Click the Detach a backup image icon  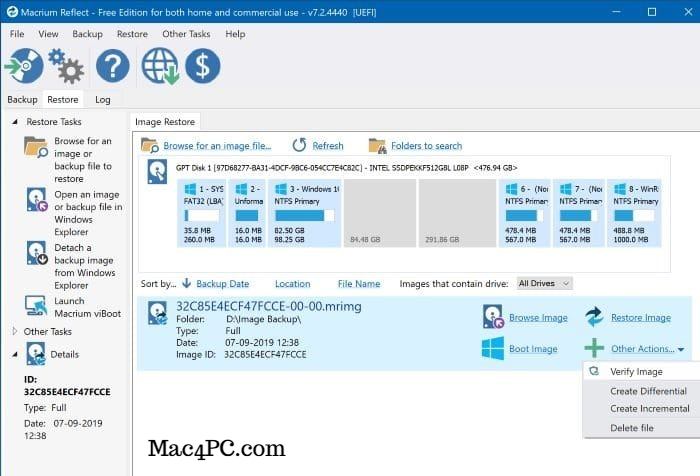[37, 253]
